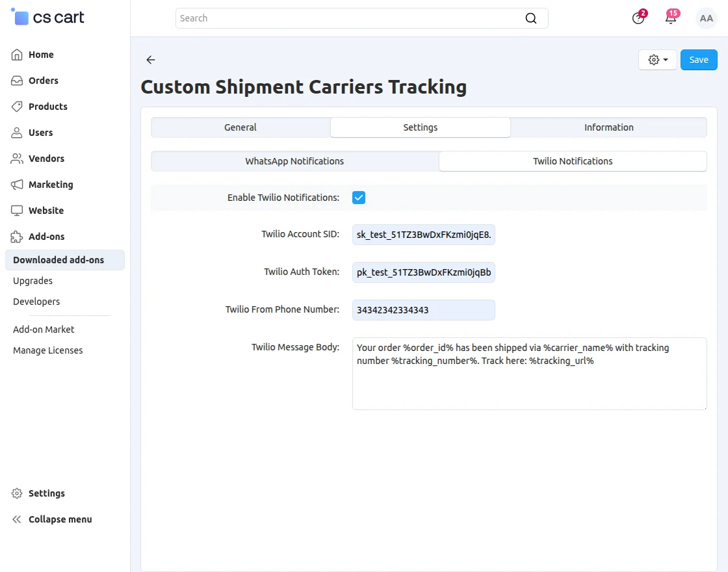This screenshot has height=572, width=728.
Task: Click the search magnifier icon
Action: [x=530, y=18]
